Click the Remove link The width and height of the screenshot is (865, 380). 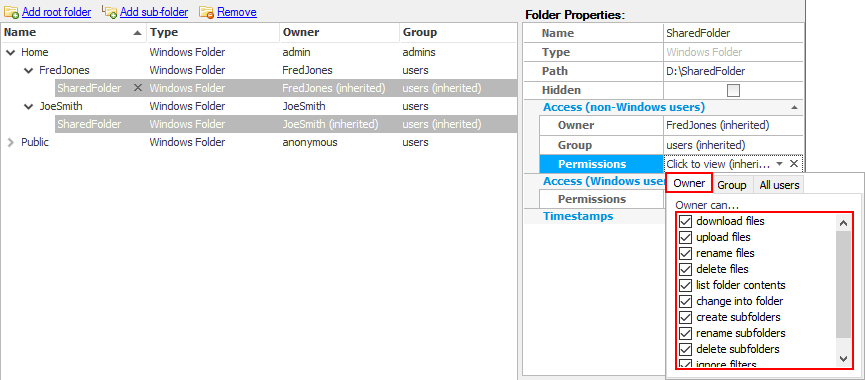click(x=237, y=12)
